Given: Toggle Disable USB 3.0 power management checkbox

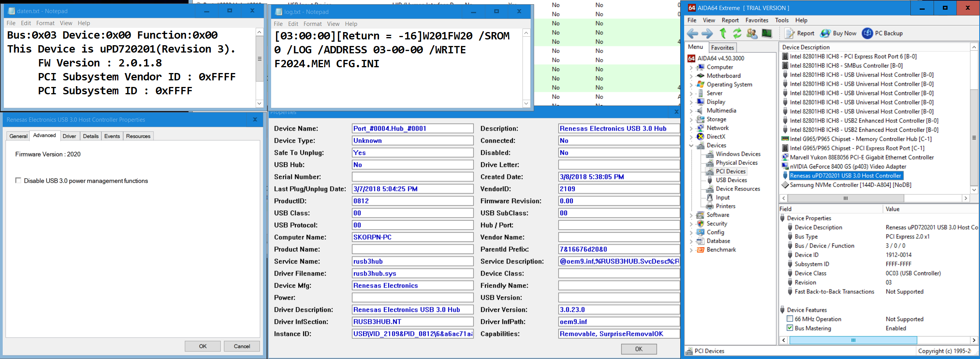Looking at the screenshot, I should (x=18, y=180).
